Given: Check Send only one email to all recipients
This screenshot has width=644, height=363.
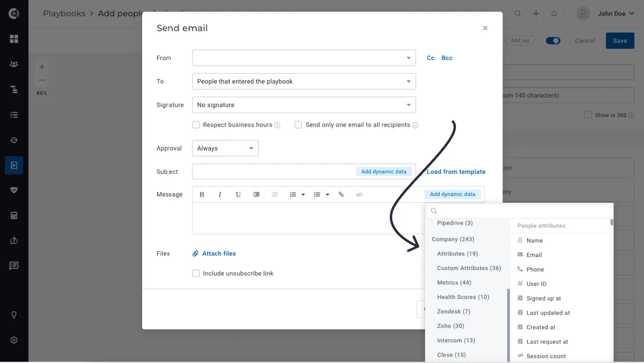Looking at the screenshot, I should pos(298,125).
